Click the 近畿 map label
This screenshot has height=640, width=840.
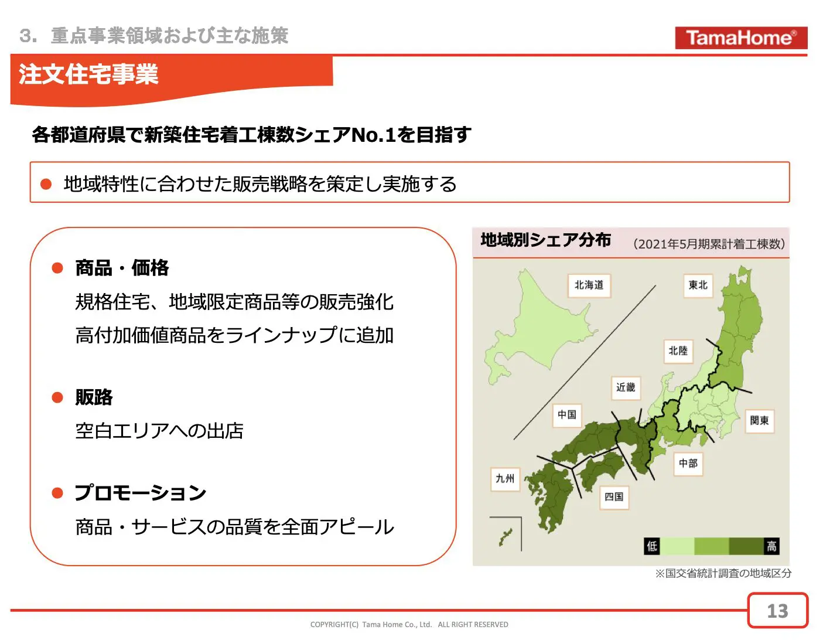point(625,387)
